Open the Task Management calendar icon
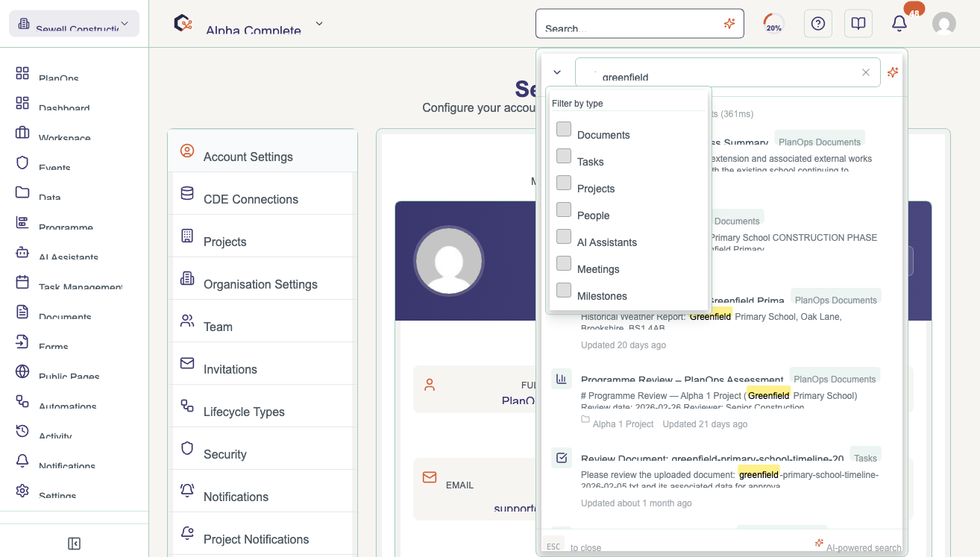Image resolution: width=980 pixels, height=557 pixels. [22, 282]
